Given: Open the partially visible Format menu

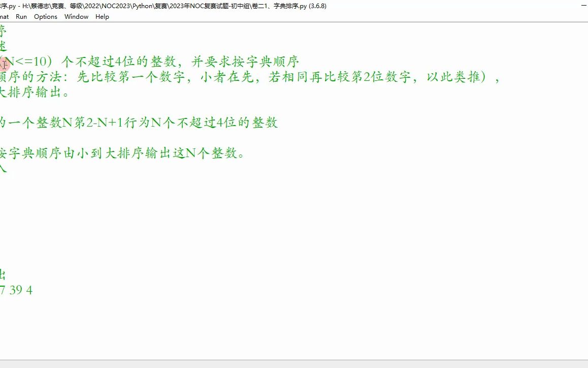Looking at the screenshot, I should tap(4, 16).
